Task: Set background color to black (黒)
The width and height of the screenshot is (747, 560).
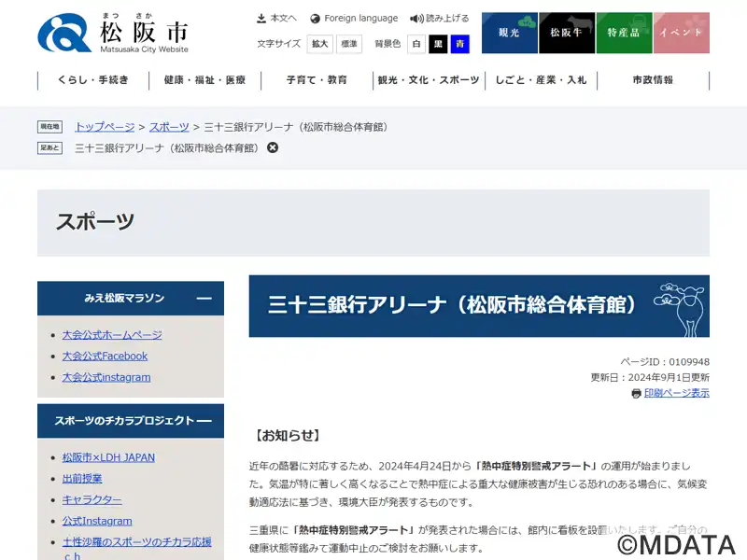Action: (438, 44)
